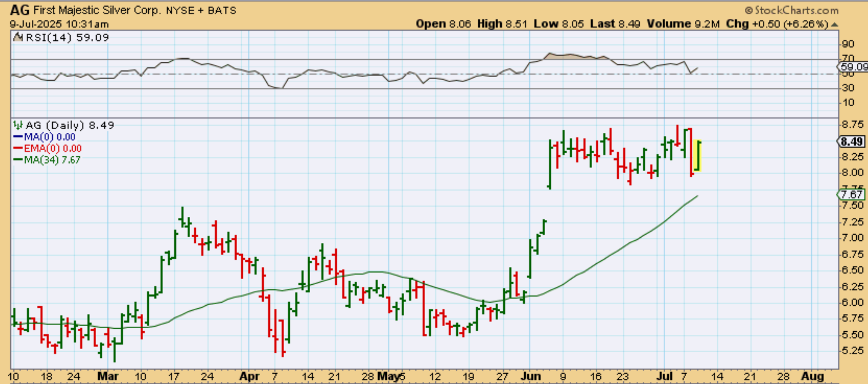Click the RSI(14) 59.09 panel label
The image size is (868, 384).
pos(67,37)
